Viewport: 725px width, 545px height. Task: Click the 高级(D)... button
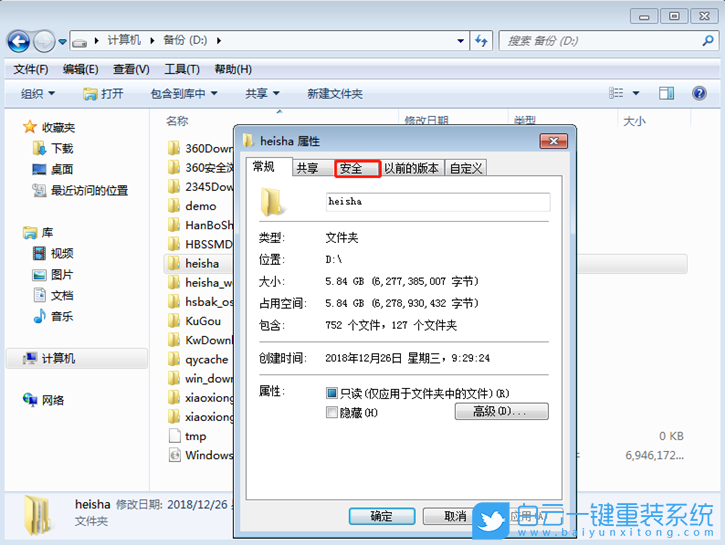(x=502, y=411)
